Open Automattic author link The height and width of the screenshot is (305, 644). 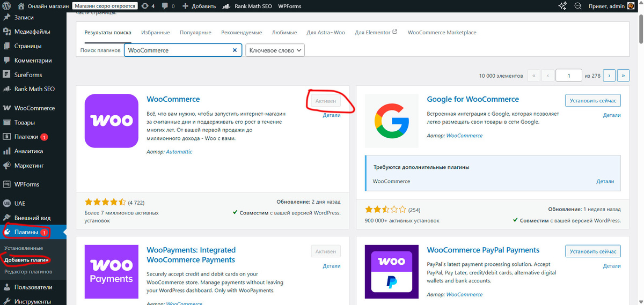click(179, 152)
